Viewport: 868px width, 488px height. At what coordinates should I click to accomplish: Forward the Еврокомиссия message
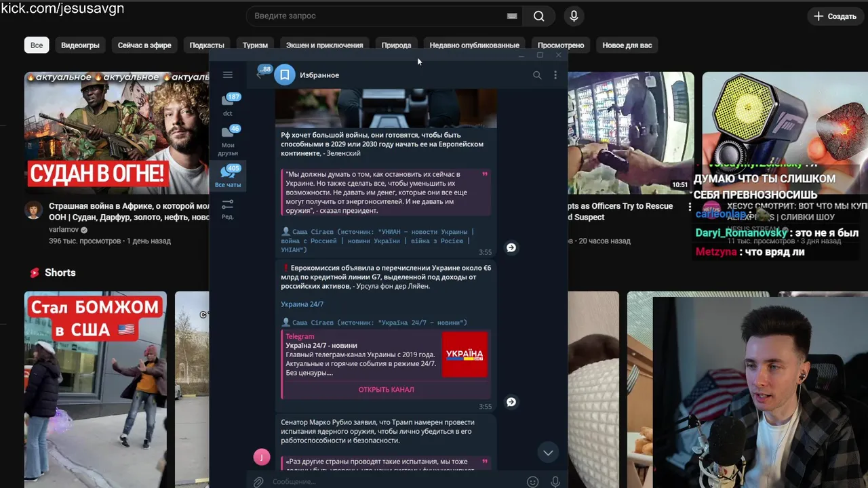(511, 402)
